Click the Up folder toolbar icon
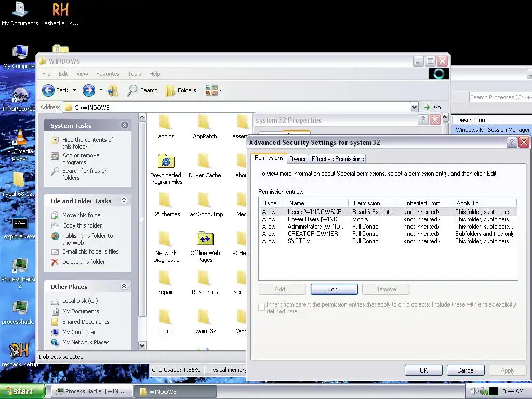The width and height of the screenshot is (532, 399). click(113, 90)
